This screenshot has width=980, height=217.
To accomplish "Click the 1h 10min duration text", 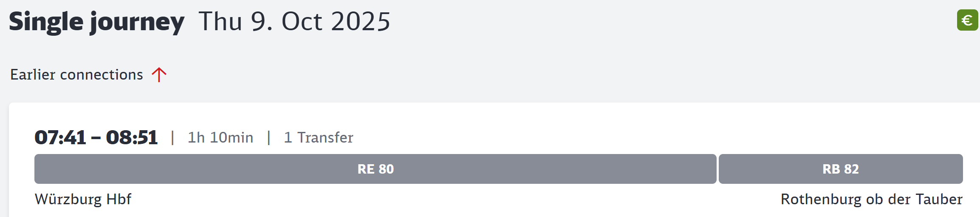I will pyautogui.click(x=220, y=137).
